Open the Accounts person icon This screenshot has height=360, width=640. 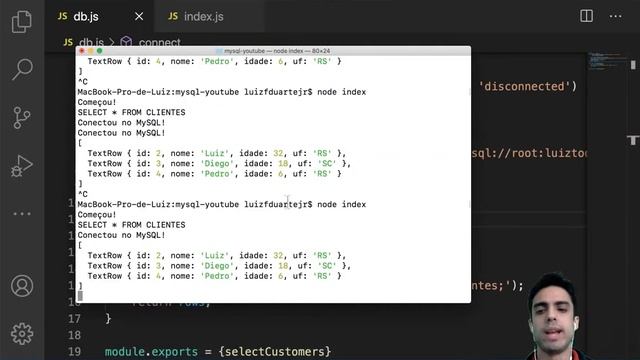coord(22,286)
